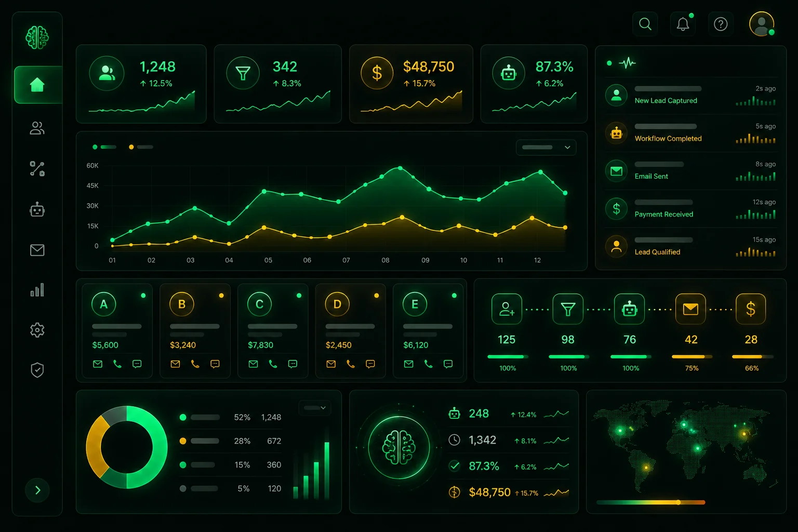Click the funnel icon on the 342 card
The image size is (798, 532).
point(243,73)
